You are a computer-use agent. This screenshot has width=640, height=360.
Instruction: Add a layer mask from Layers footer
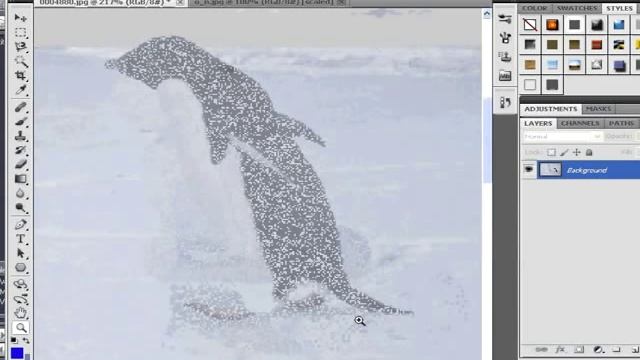(579, 350)
